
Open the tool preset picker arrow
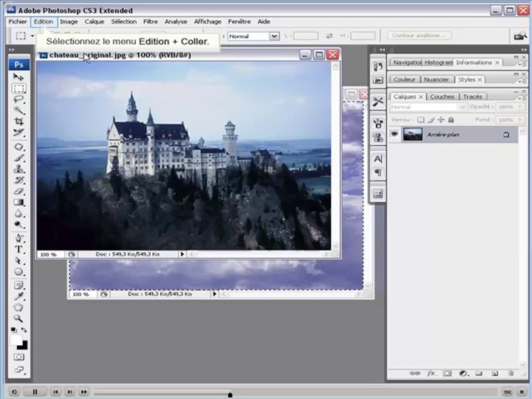pos(32,35)
